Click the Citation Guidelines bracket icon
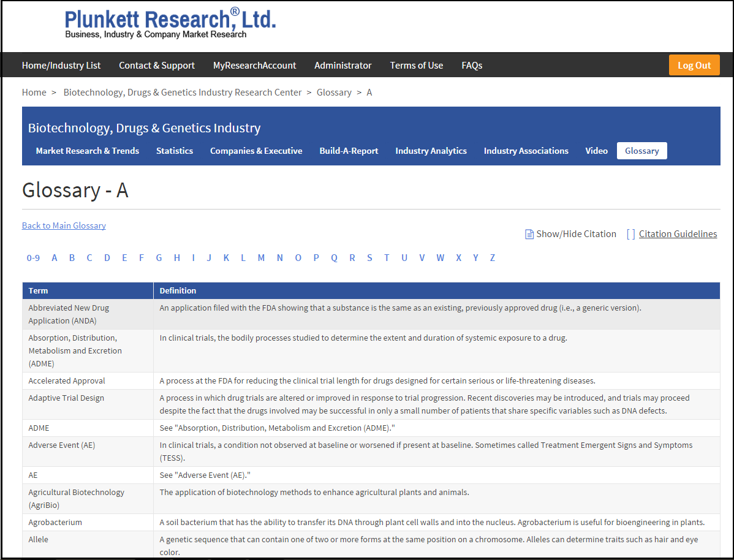The image size is (734, 560). click(x=630, y=234)
